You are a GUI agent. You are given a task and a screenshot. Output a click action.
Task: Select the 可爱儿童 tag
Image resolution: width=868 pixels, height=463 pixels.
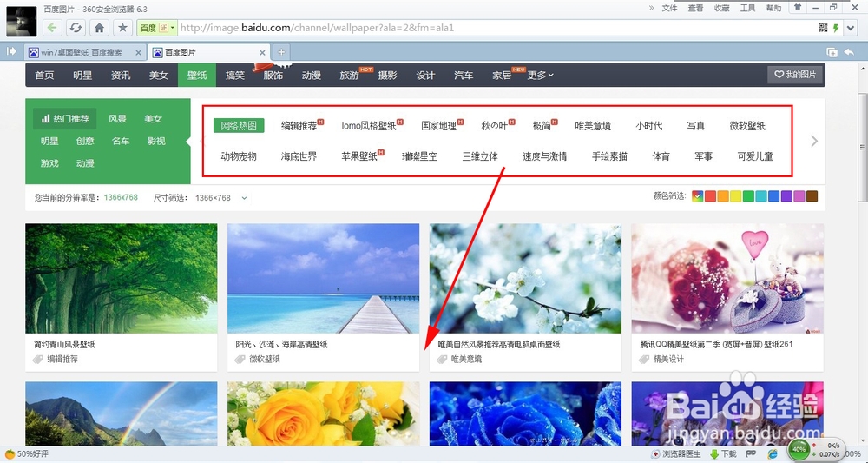[x=755, y=156]
